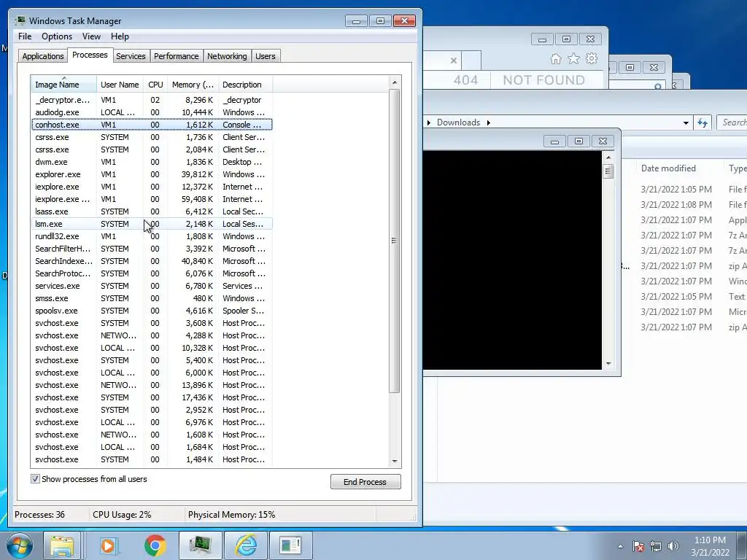Click the console window taskbar icon
Image resolution: width=747 pixels, height=560 pixels.
click(x=290, y=545)
